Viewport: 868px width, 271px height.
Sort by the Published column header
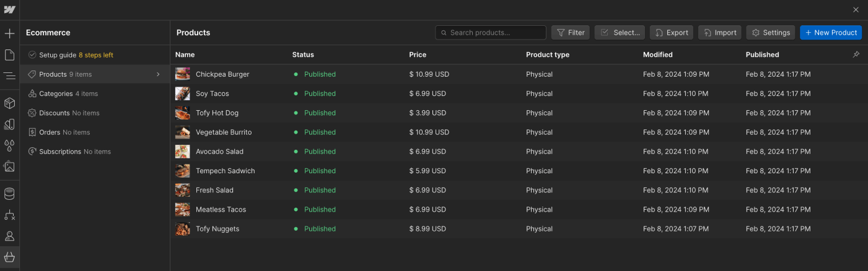pos(762,54)
